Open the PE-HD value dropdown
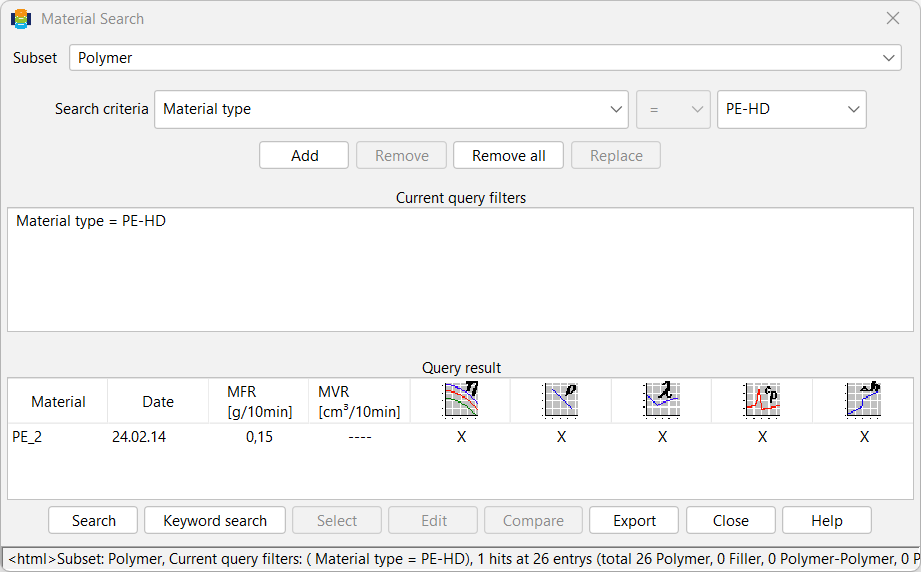 [x=792, y=109]
